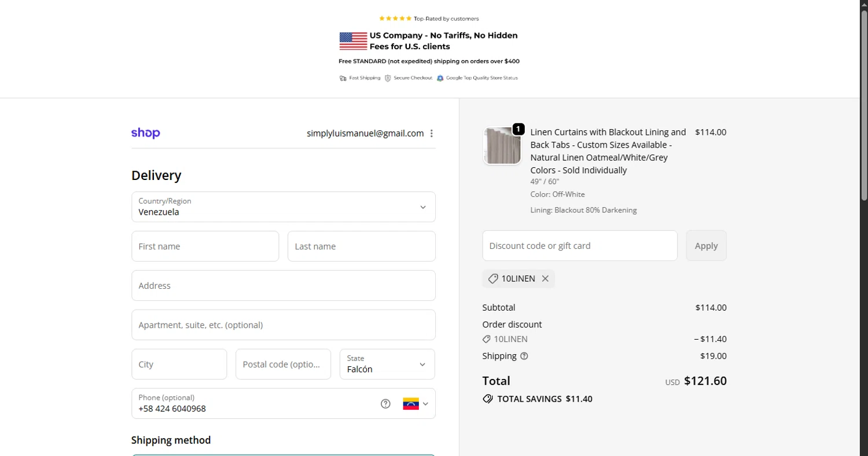Click the phone help question mark icon

(x=385, y=404)
